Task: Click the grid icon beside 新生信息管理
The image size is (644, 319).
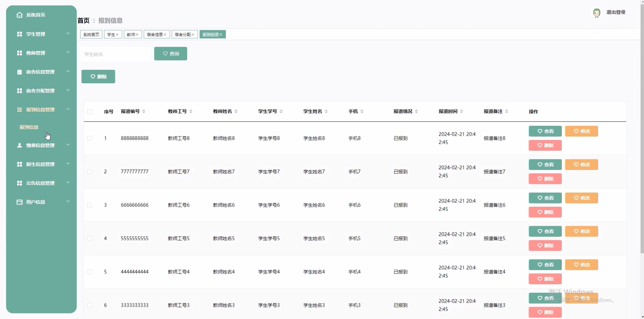Action: click(20, 164)
